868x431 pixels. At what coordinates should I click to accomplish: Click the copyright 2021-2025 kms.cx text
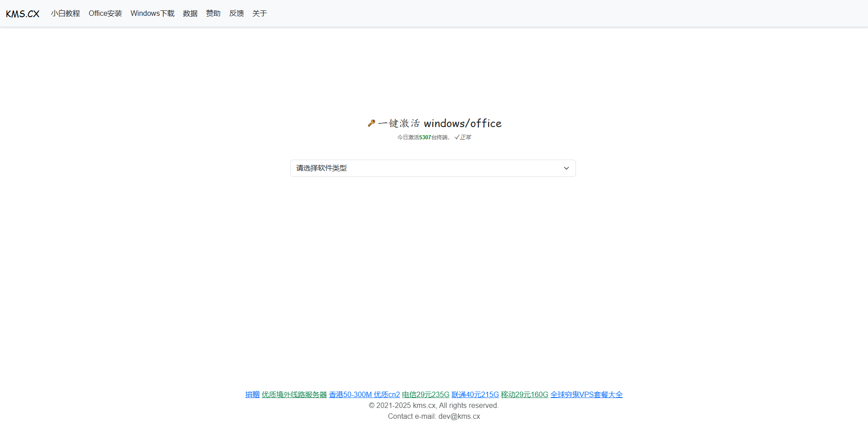pyautogui.click(x=434, y=406)
